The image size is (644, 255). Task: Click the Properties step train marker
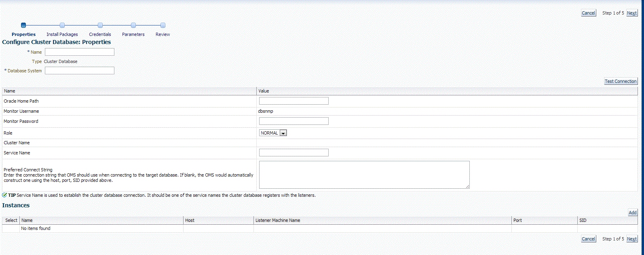[23, 25]
